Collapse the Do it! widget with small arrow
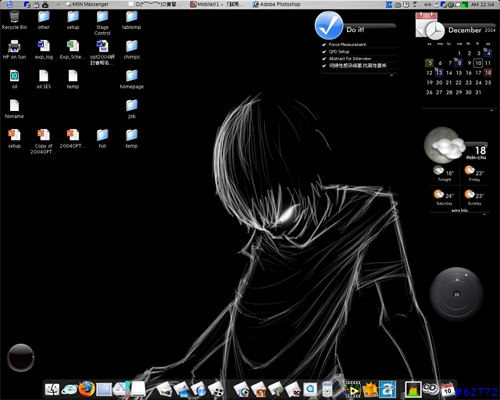 click(x=392, y=75)
